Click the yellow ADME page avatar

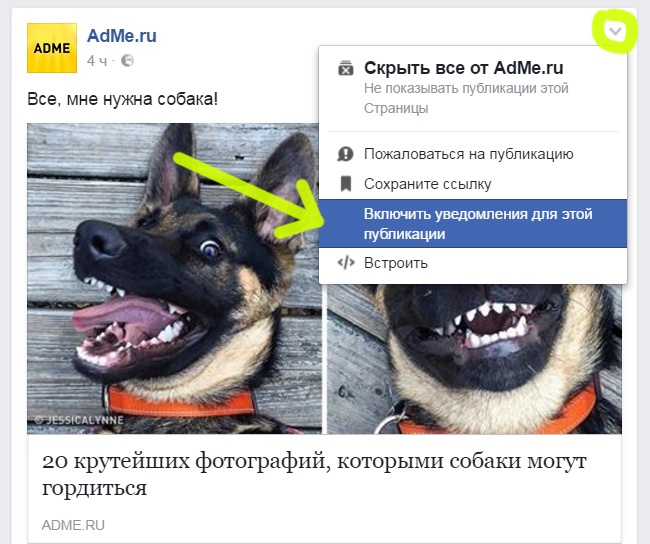click(52, 48)
